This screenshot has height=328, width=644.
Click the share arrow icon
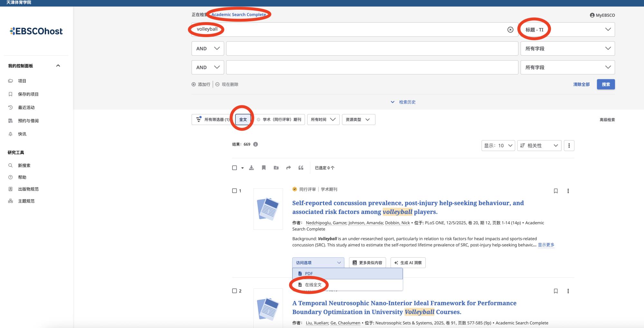pos(289,168)
